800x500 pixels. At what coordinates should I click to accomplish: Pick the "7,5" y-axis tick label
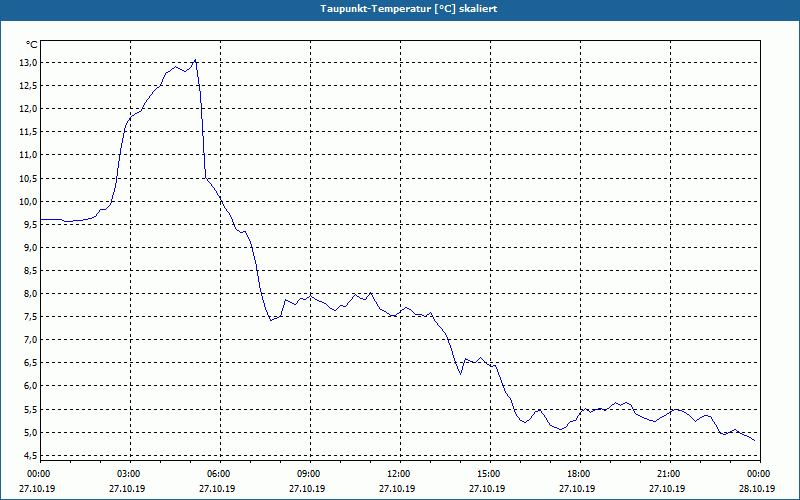(30, 317)
